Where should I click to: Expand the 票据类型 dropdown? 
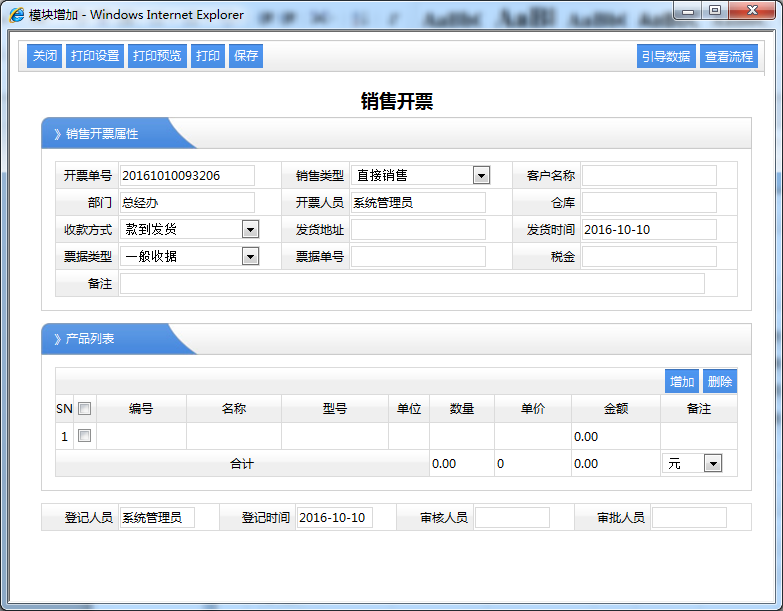250,256
